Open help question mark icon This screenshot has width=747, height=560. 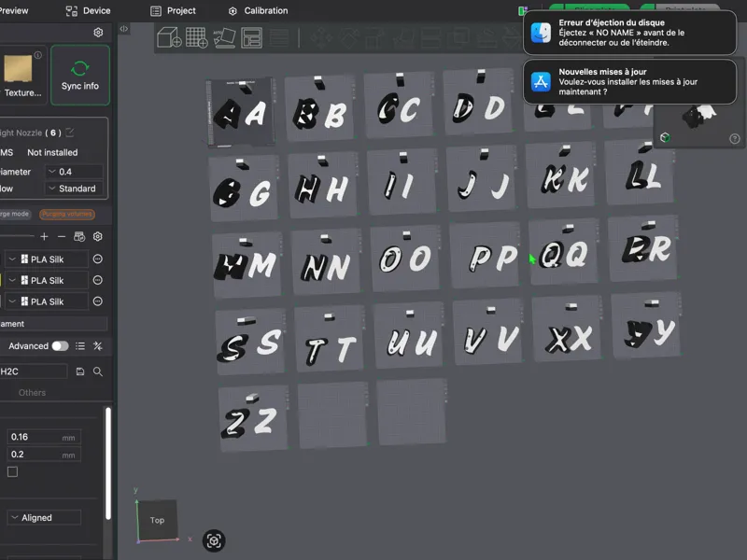point(735,138)
